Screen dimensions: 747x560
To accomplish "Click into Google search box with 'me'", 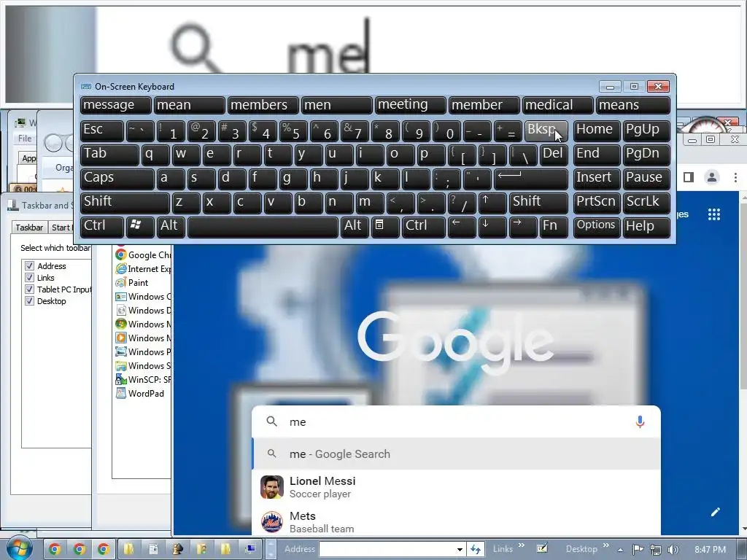I will [456, 421].
